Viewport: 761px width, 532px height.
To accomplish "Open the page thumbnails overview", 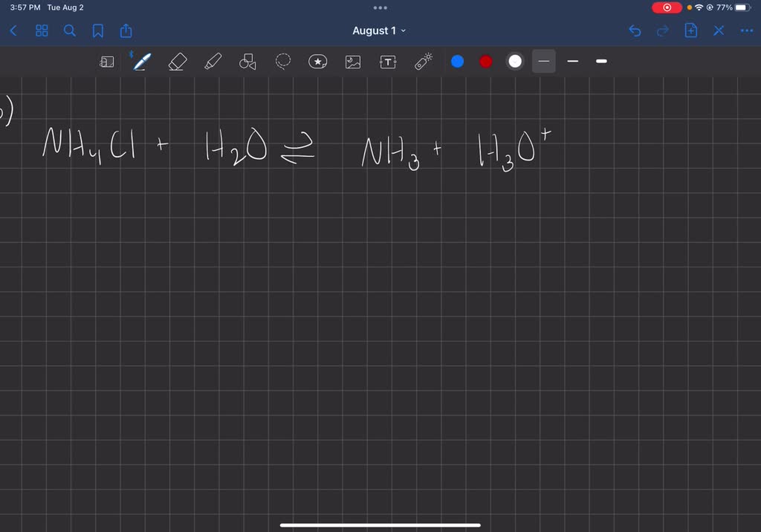I will click(x=42, y=30).
